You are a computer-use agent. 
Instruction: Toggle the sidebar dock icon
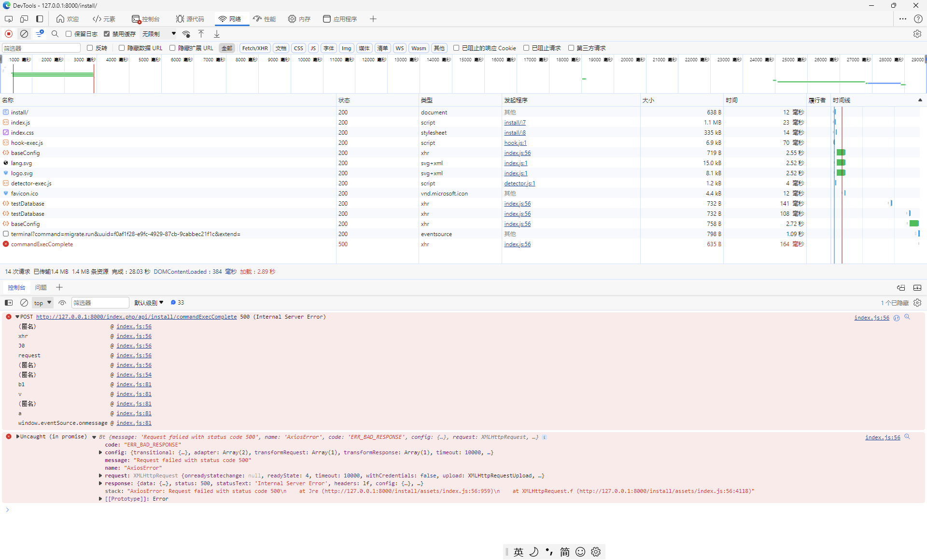coord(40,19)
